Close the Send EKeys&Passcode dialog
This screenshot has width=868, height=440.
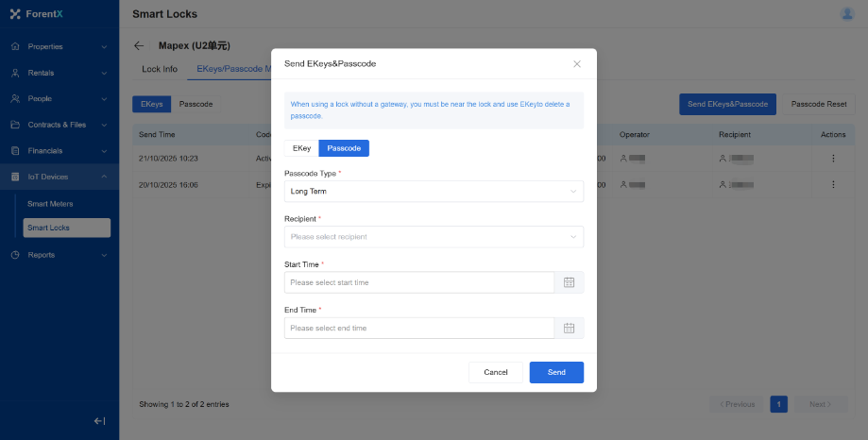[x=577, y=64]
